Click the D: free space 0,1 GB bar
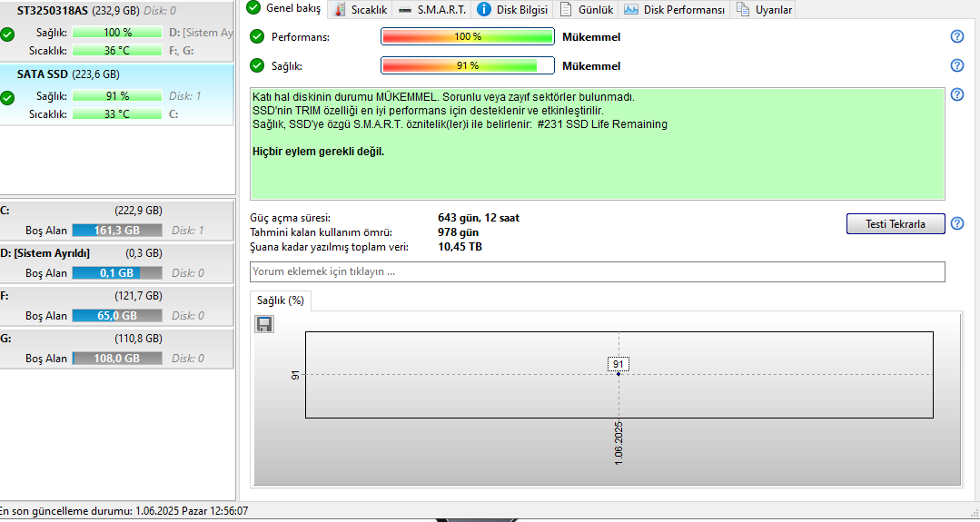This screenshot has width=980, height=522. tap(117, 273)
